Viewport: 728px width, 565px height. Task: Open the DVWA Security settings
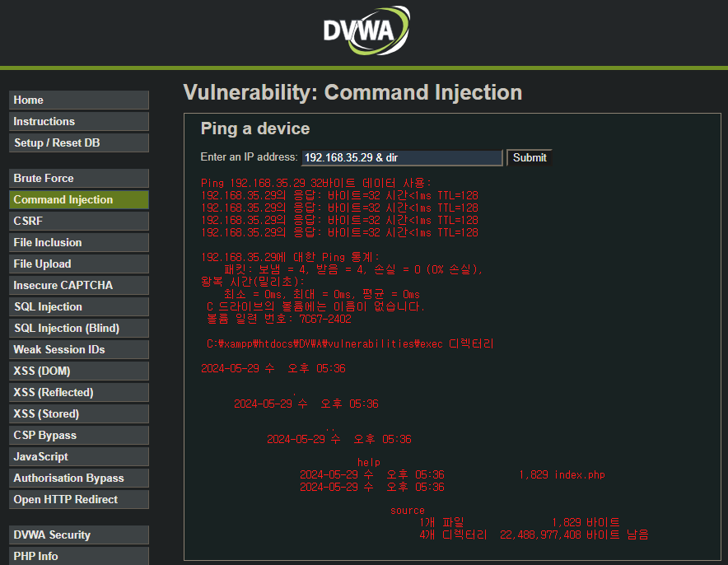79,535
